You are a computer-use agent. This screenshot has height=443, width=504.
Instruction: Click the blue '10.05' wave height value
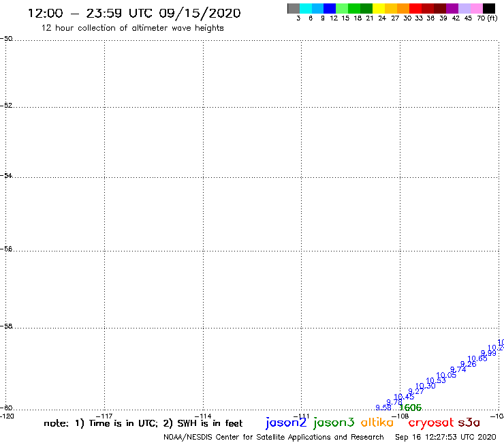(446, 375)
